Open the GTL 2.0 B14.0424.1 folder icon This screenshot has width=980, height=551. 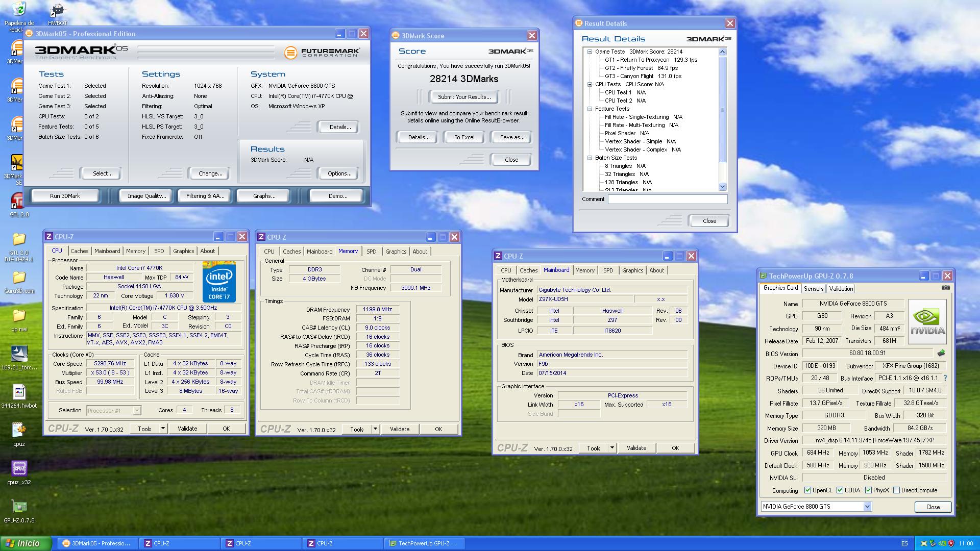[19, 247]
